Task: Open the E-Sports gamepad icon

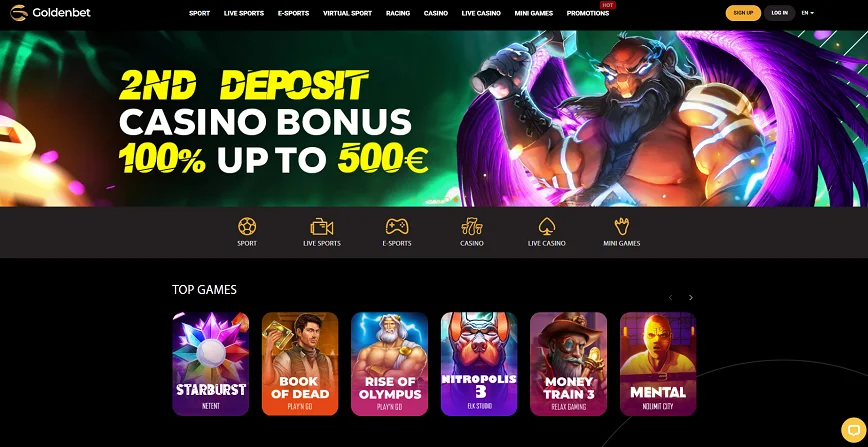Action: click(397, 226)
